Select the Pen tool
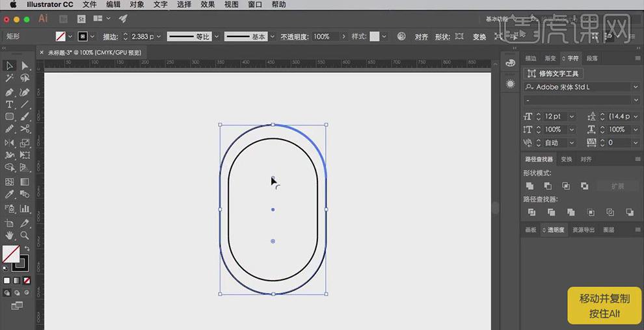 click(x=10, y=92)
